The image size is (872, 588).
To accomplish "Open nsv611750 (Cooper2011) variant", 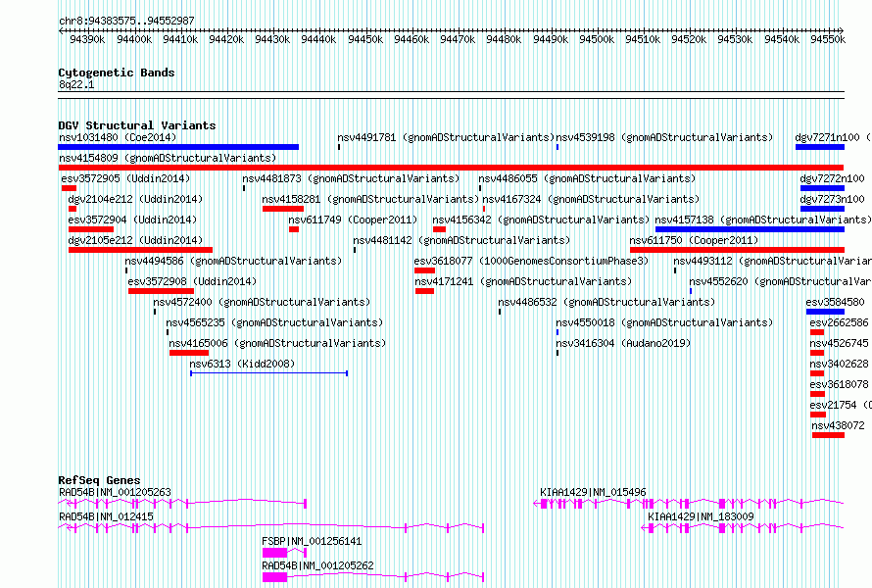I will pos(694,240).
